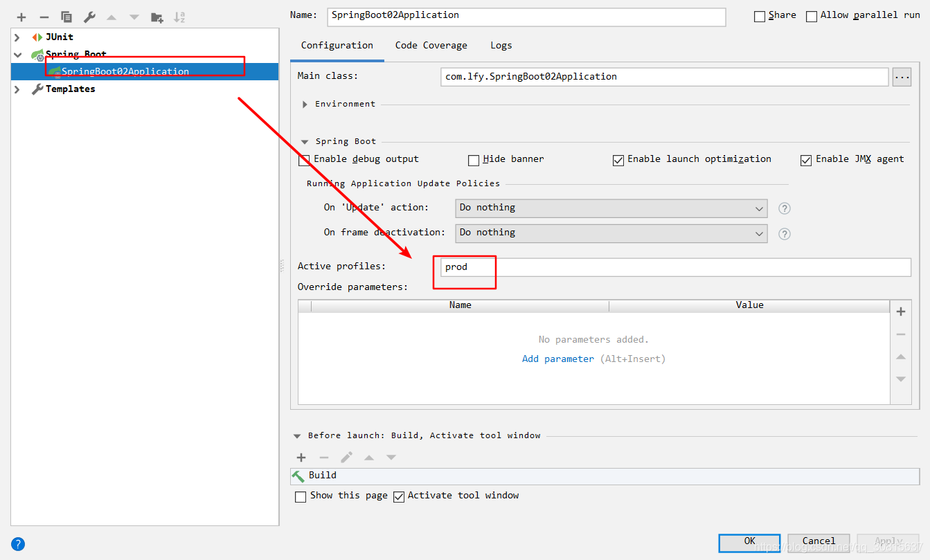The image size is (930, 560).
Task: Enable Show this page checkbox
Action: tap(301, 496)
